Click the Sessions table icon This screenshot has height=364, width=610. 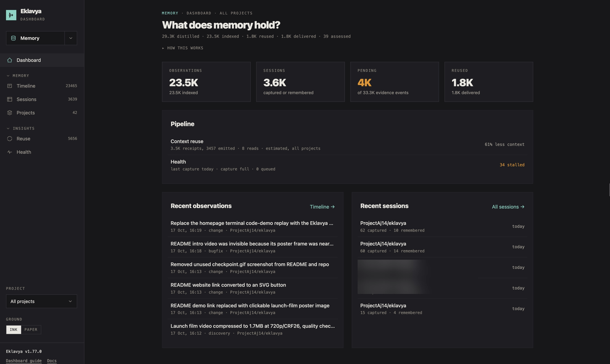[x=10, y=99]
